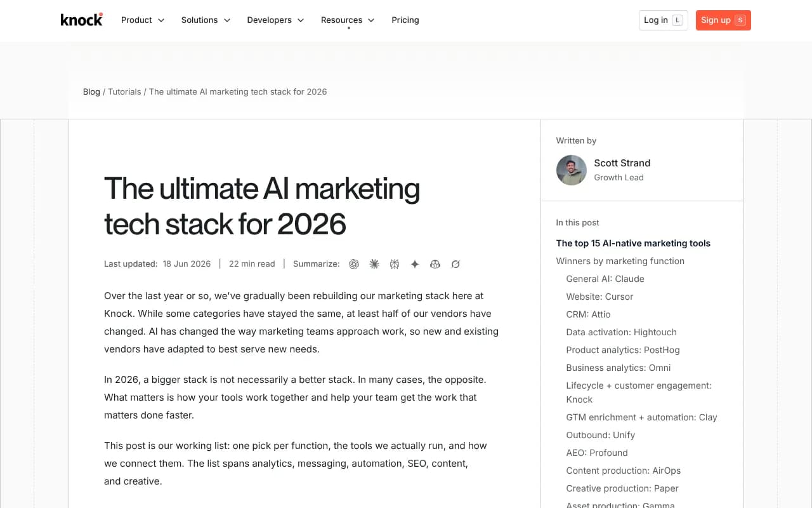Viewport: 812px width, 508px height.
Task: Open the Blog breadcrumb link
Action: [x=91, y=92]
